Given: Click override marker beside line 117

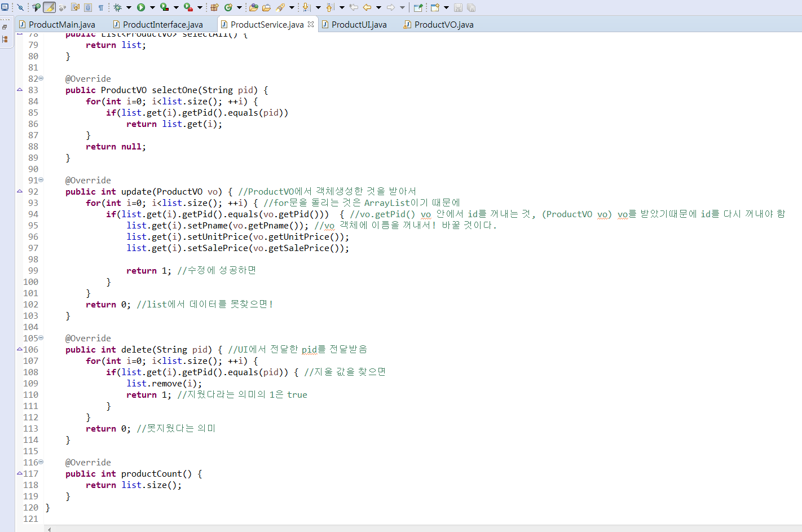Looking at the screenshot, I should click(20, 473).
